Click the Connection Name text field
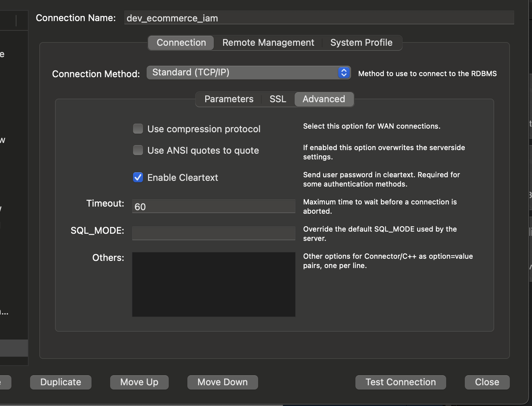The width and height of the screenshot is (532, 406). pyautogui.click(x=318, y=18)
